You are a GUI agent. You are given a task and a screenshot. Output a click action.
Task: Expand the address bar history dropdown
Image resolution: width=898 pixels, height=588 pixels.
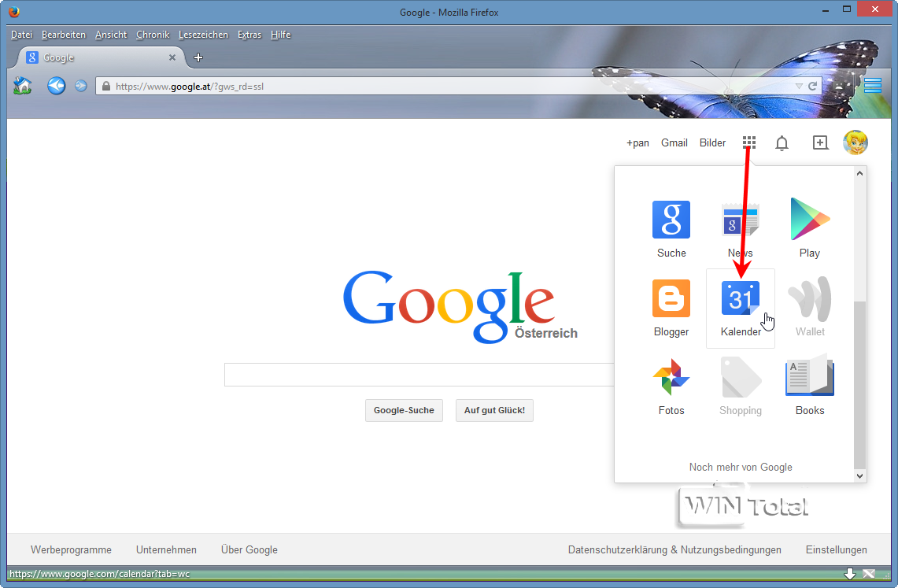(x=799, y=87)
